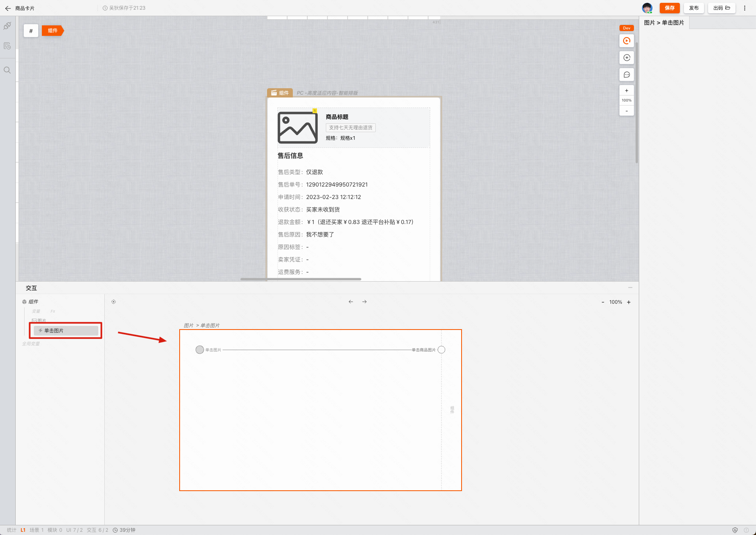756x535 pixels.
Task: Go back using the arrow beside 商品卡片
Action: tap(8, 8)
